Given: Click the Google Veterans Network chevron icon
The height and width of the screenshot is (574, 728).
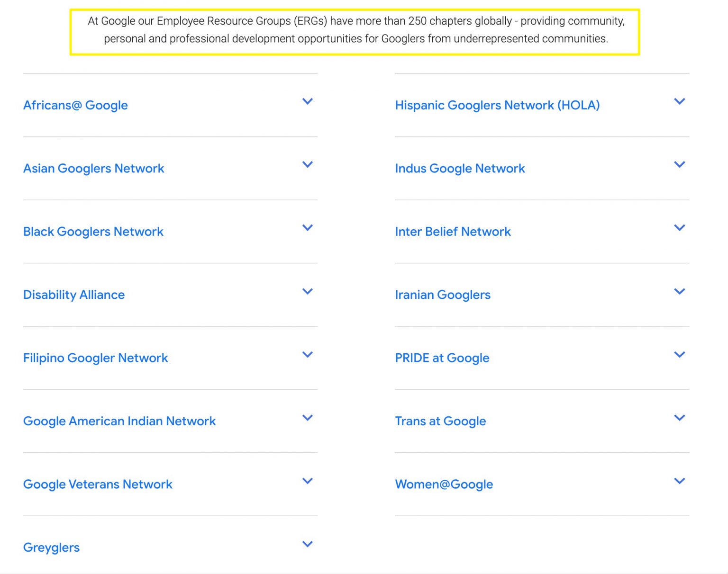Looking at the screenshot, I should [x=308, y=481].
